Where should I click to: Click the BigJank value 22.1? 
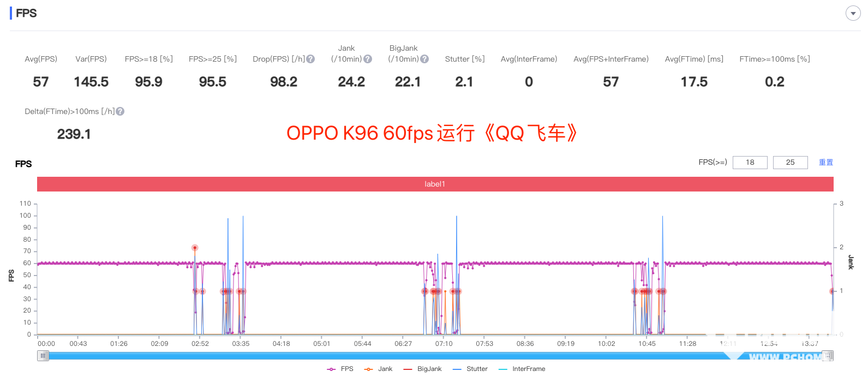tap(408, 82)
